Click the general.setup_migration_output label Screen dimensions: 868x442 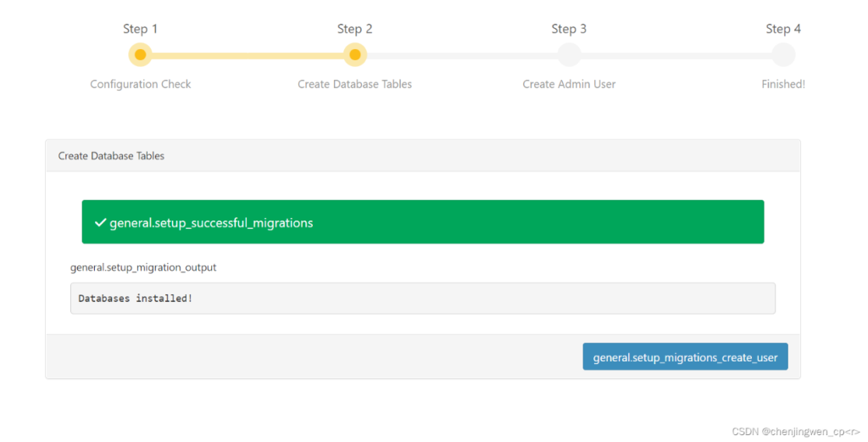click(143, 267)
